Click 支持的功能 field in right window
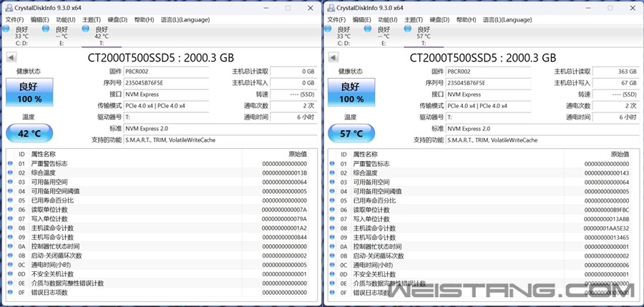 pyautogui.click(x=542, y=140)
